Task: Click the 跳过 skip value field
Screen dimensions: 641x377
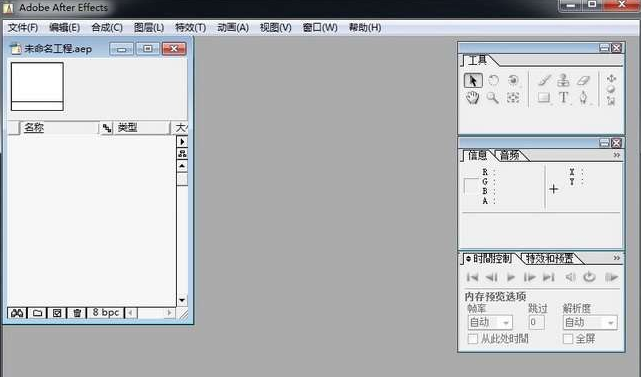Action: coord(536,323)
